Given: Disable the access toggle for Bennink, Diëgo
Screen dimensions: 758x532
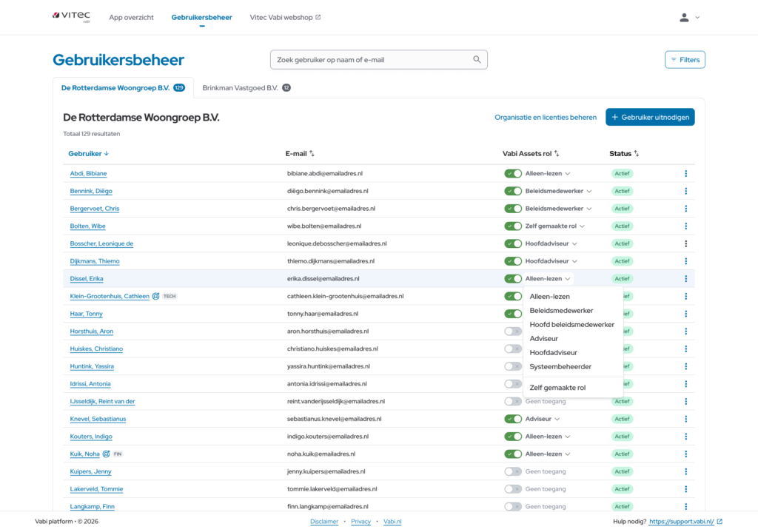Looking at the screenshot, I should coord(513,191).
